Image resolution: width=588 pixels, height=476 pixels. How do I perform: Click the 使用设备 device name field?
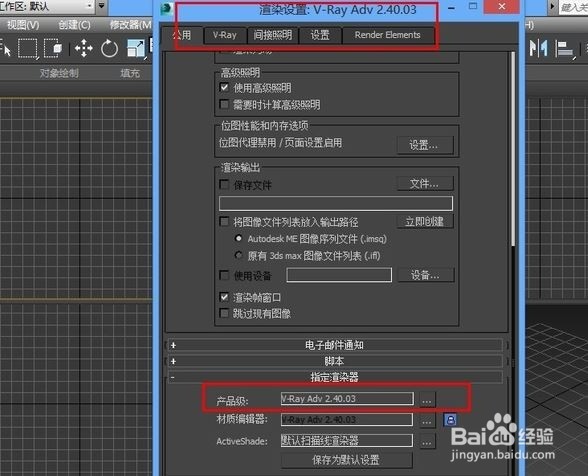point(339,275)
